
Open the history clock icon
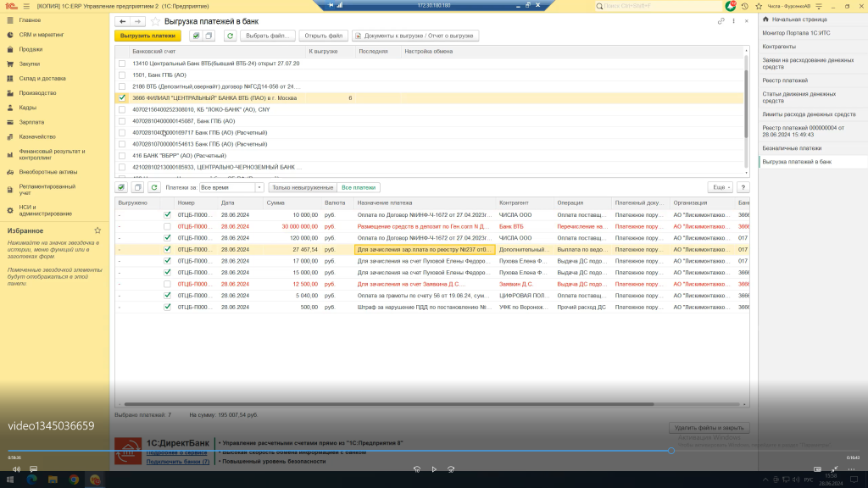click(744, 5)
